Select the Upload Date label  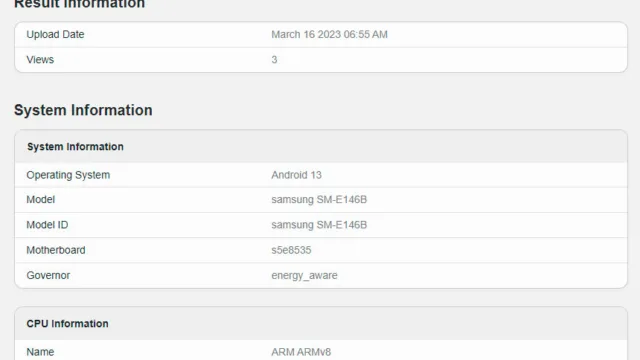pos(55,35)
